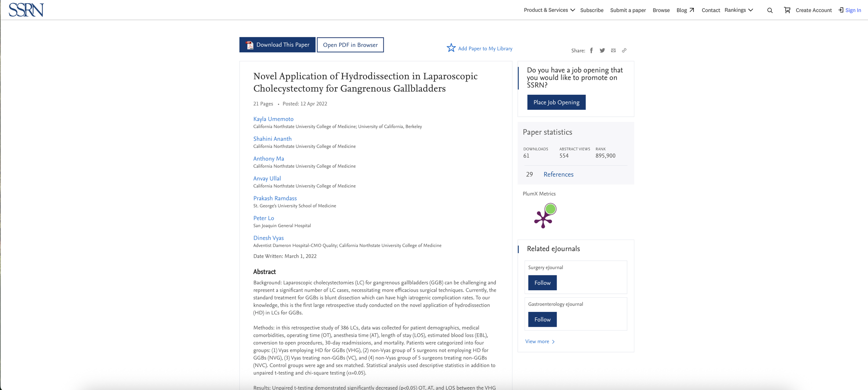The height and width of the screenshot is (390, 868).
Task: Add Paper to My Library star
Action: click(451, 48)
